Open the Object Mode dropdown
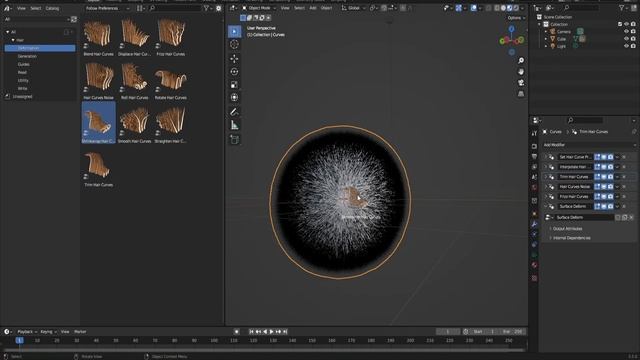Viewport: 640px width, 360px height. click(260, 8)
